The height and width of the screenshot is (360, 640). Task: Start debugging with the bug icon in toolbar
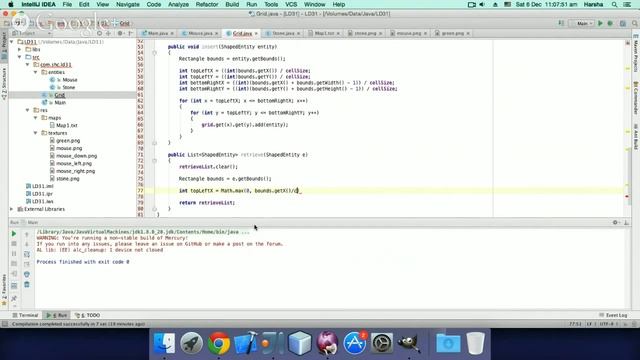pos(610,23)
